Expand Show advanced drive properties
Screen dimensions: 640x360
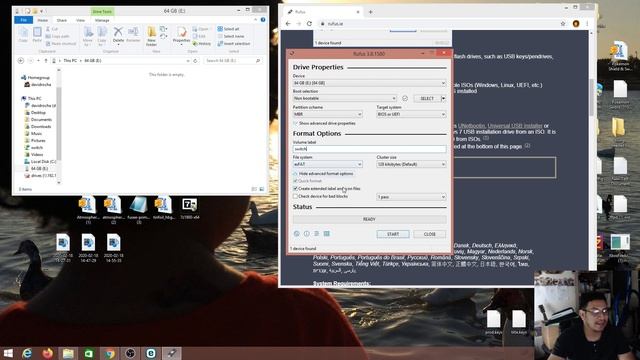click(x=324, y=123)
